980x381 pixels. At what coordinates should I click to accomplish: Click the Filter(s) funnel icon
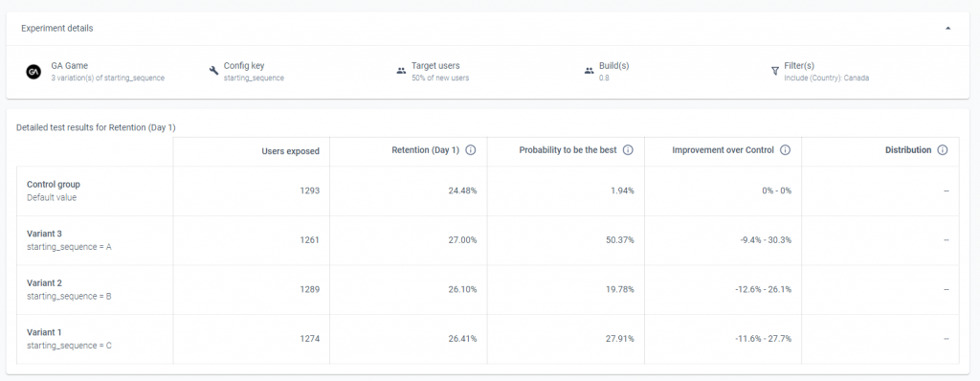(x=775, y=72)
